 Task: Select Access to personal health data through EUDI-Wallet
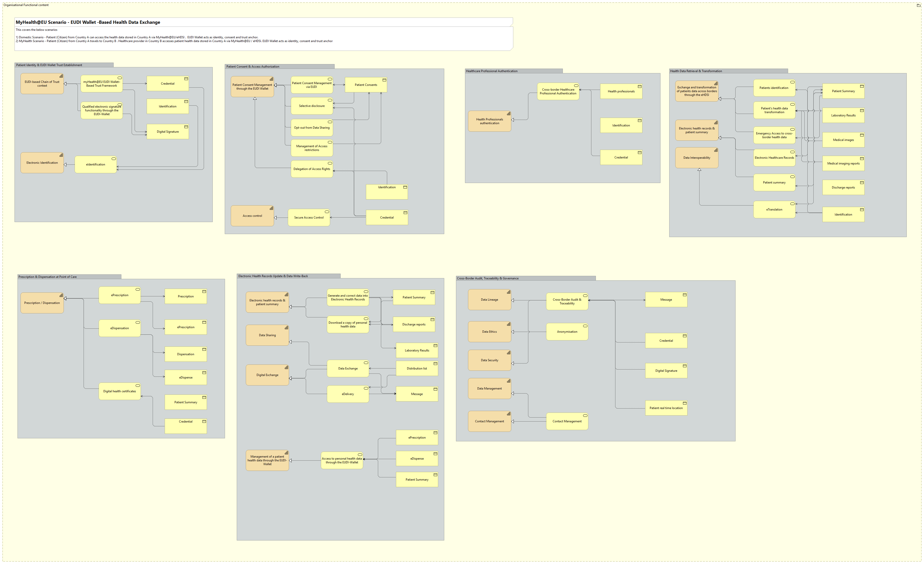click(342, 461)
